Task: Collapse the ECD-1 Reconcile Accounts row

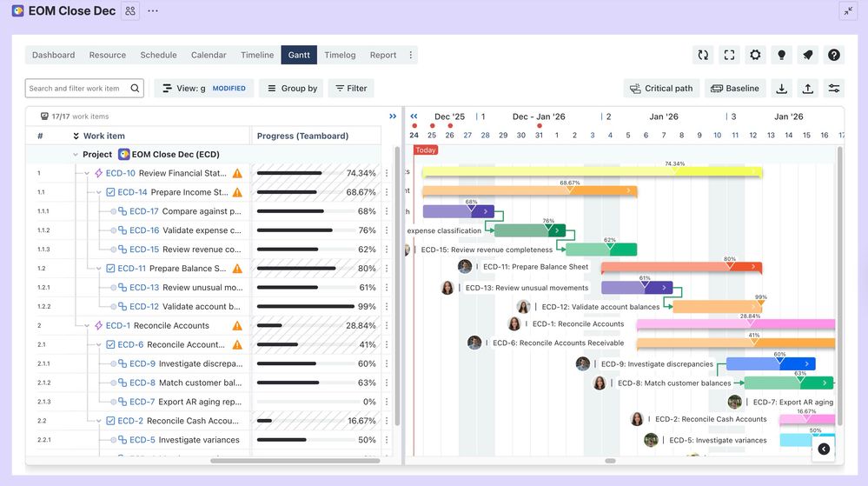Action: pyautogui.click(x=87, y=326)
